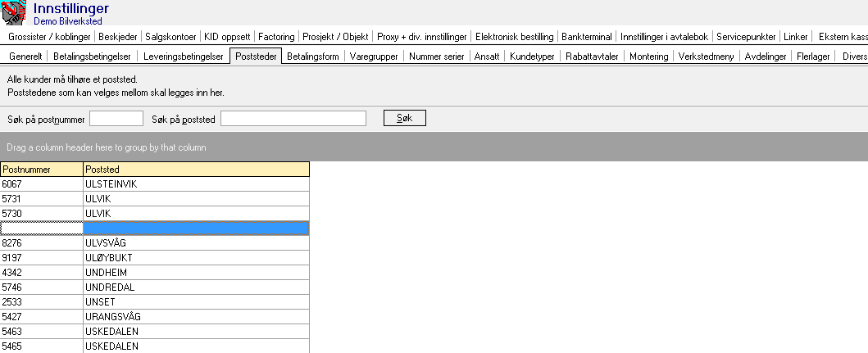
Task: Open the Nummer serier tab
Action: (437, 57)
